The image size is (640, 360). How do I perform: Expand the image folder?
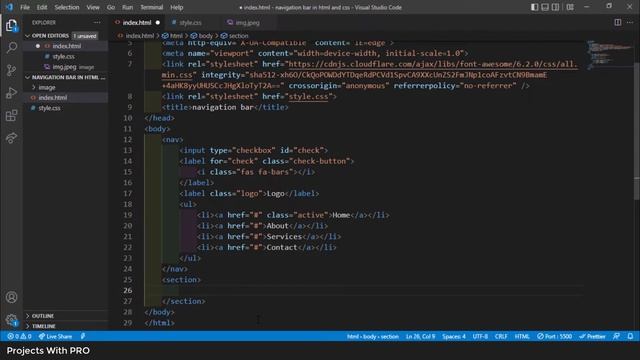46,87
